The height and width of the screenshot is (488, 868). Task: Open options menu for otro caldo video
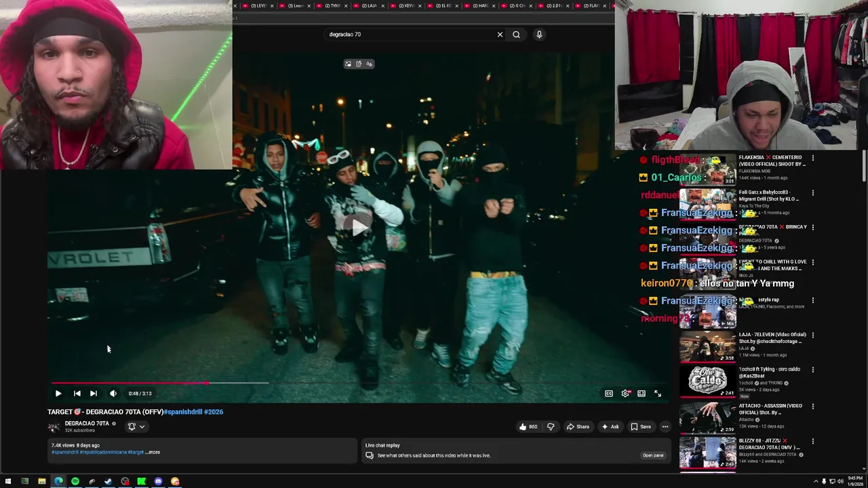point(813,370)
